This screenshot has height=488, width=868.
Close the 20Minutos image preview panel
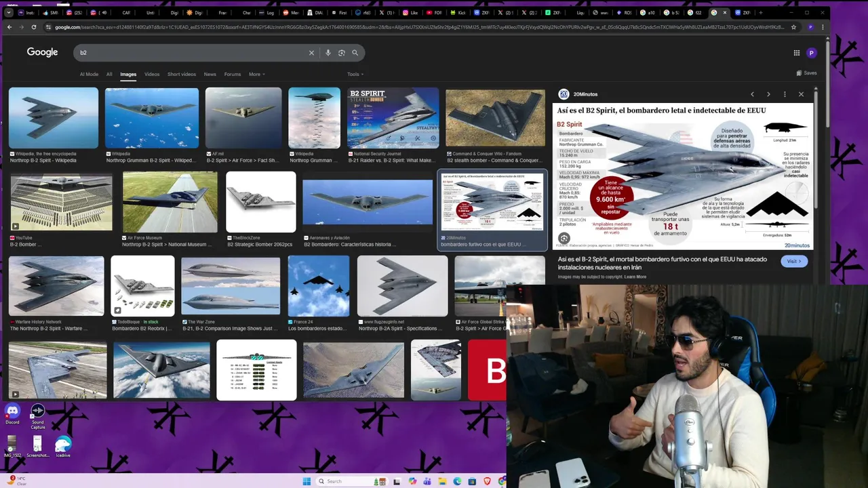pos(801,94)
